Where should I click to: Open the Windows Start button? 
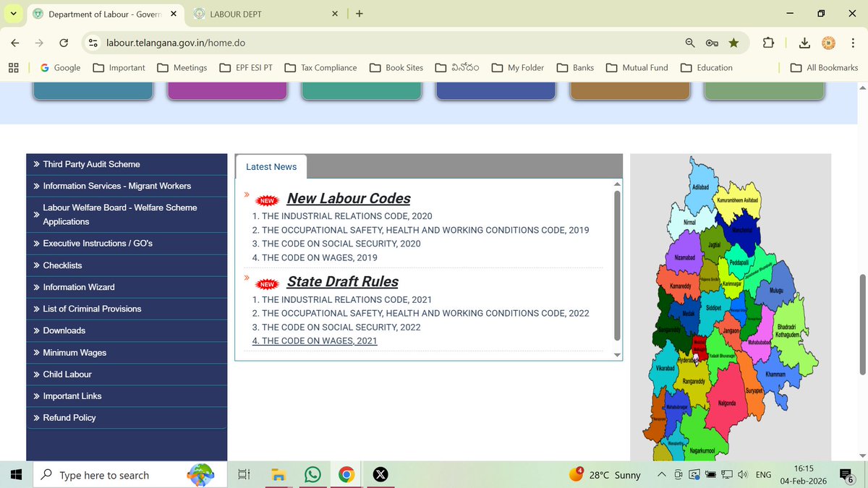click(16, 474)
